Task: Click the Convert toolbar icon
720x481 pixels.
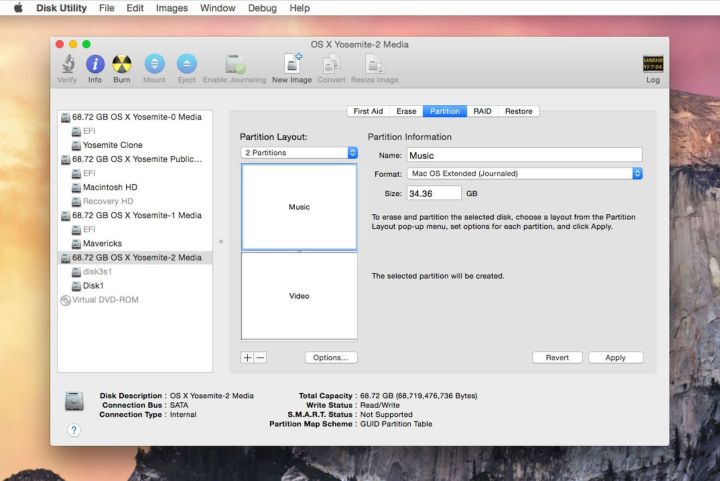Action: 331,64
